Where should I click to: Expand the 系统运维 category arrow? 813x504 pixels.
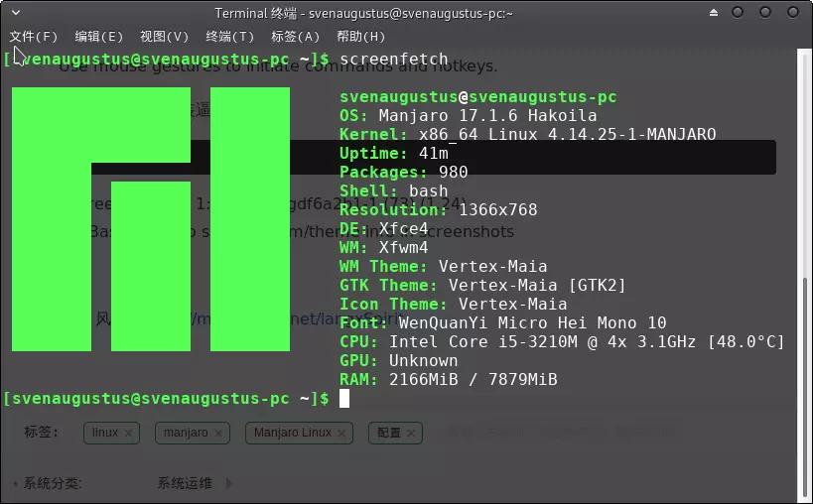[229, 483]
